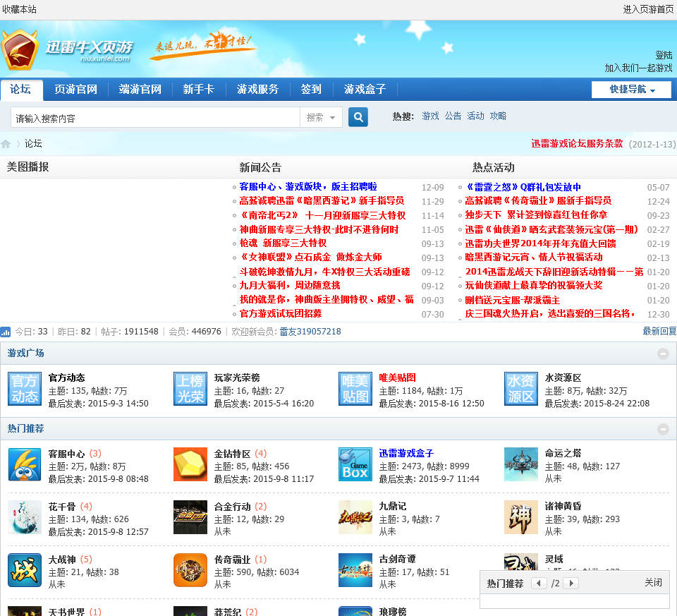Viewport: 677px width, 616px height.
Task: Click 最新回复 link
Action: coord(659,331)
